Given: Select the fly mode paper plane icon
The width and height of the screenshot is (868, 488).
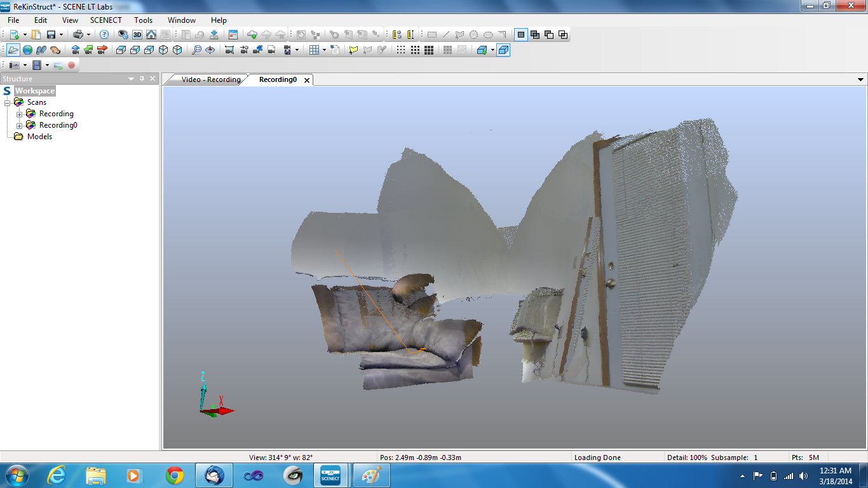Looking at the screenshot, I should click(13, 50).
